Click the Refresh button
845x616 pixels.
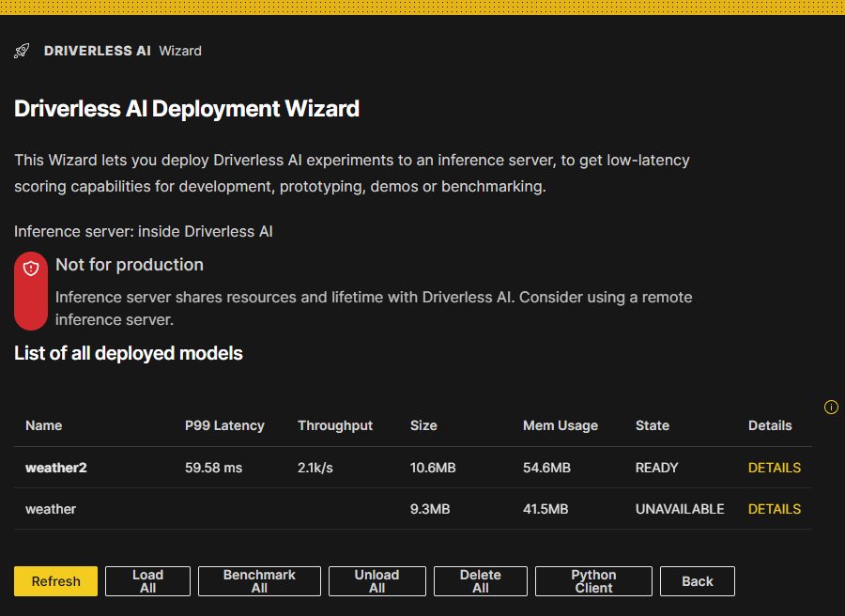point(55,580)
